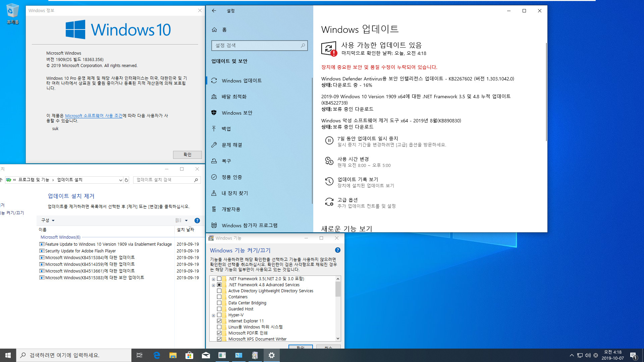Open 업데이트 기록 보기 text link

point(358,179)
